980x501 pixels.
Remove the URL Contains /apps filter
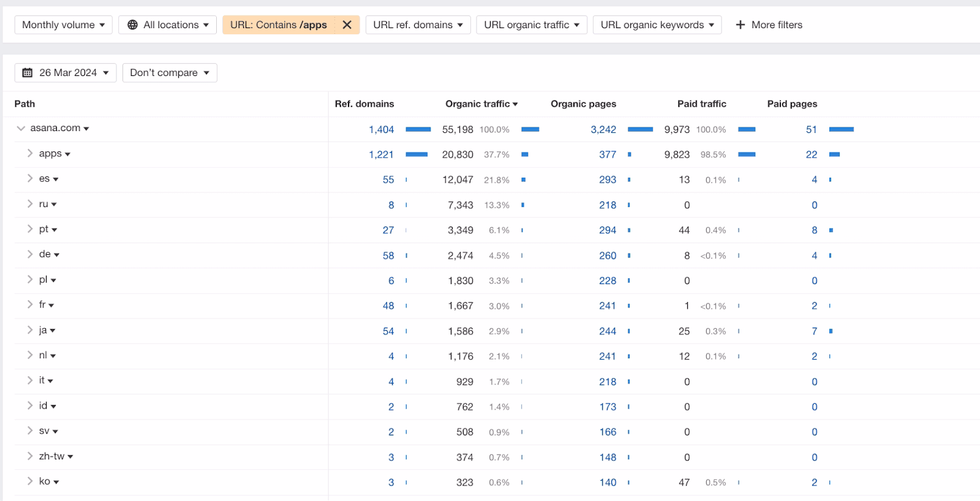[347, 25]
